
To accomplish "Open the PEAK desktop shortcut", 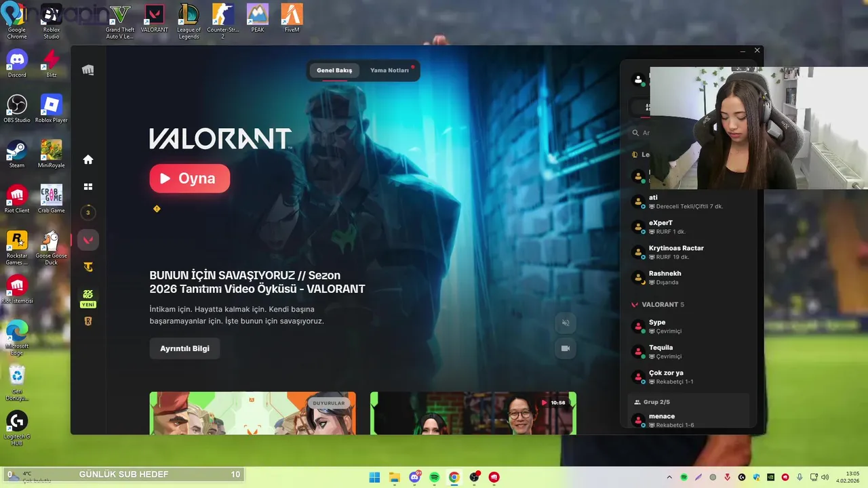I will coord(258,19).
